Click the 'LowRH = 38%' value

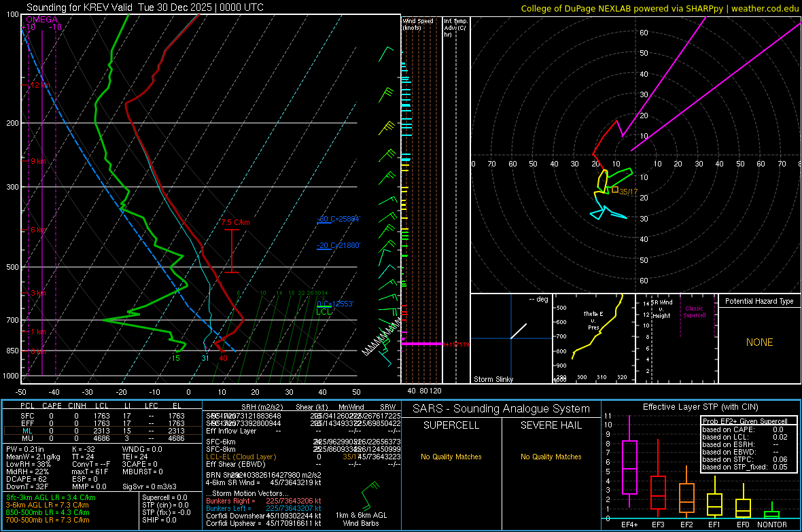29,465
